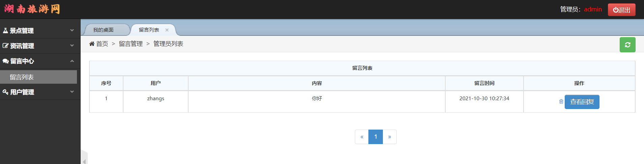644x164 pixels.
Task: Expand the 资讯管理 menu chevron
Action: [72, 46]
